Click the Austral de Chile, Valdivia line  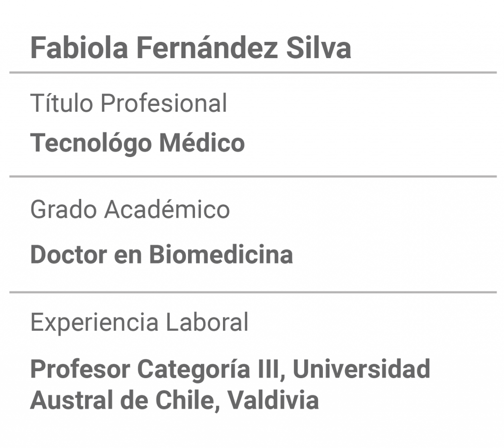(174, 400)
